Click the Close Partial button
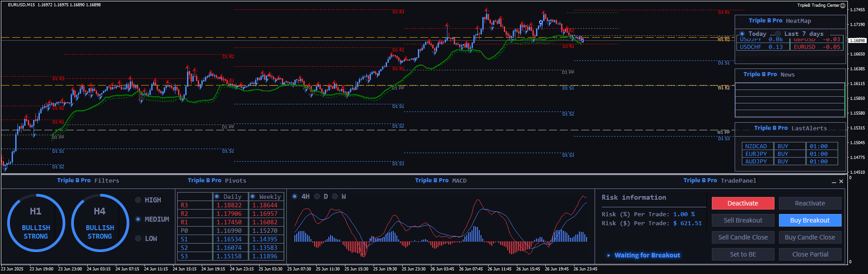Viewport: 868px width, 274px height. click(x=810, y=254)
